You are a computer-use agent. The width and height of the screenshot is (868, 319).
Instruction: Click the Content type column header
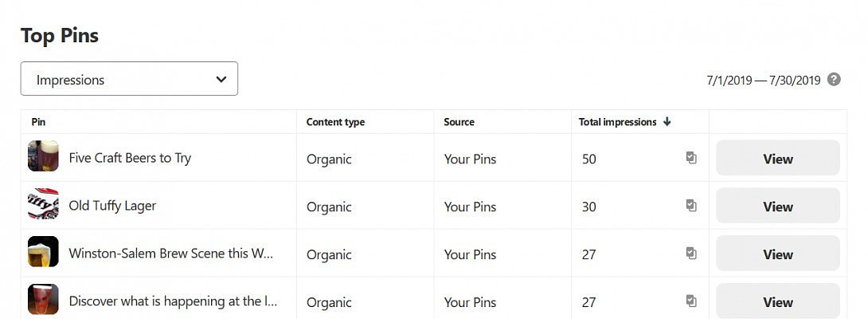pos(335,122)
